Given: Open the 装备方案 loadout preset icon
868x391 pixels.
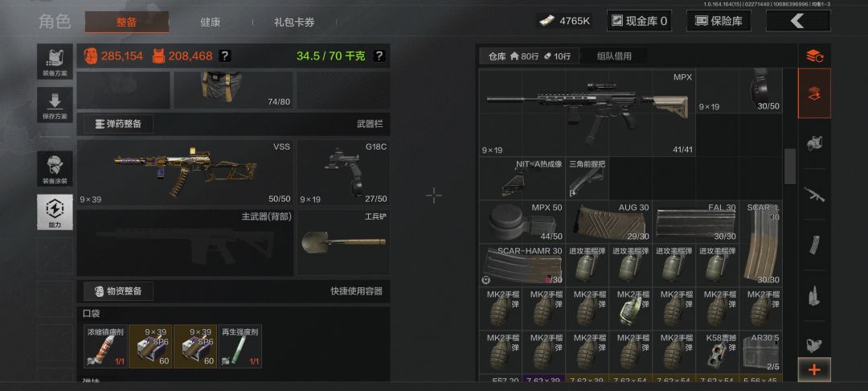Looking at the screenshot, I should [55, 61].
